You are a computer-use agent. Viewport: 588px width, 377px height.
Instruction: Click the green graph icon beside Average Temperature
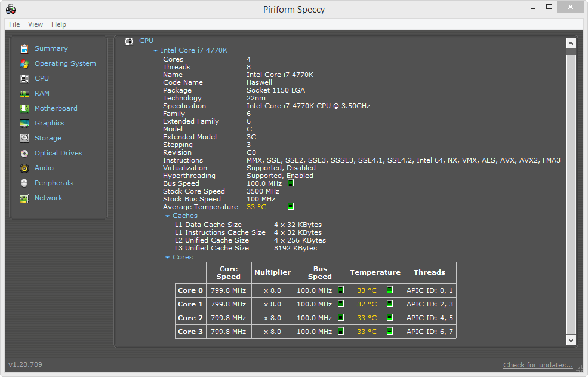coord(291,206)
